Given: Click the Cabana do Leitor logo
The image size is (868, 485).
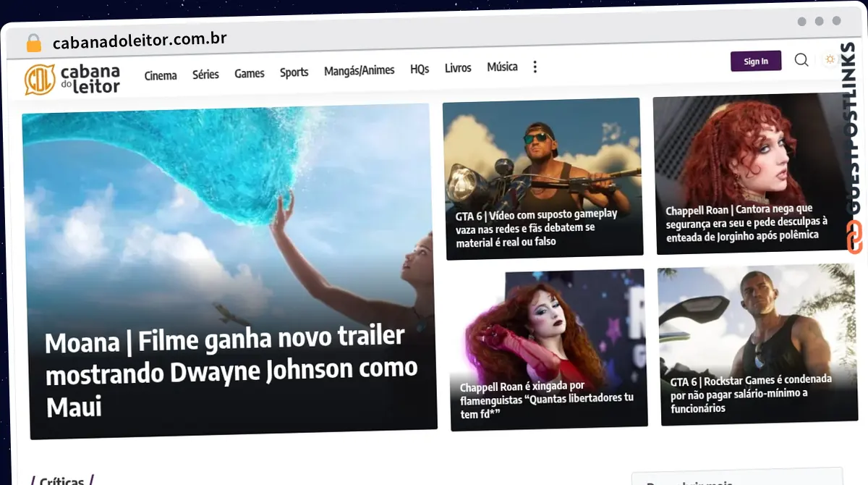Looking at the screenshot, I should 72,79.
